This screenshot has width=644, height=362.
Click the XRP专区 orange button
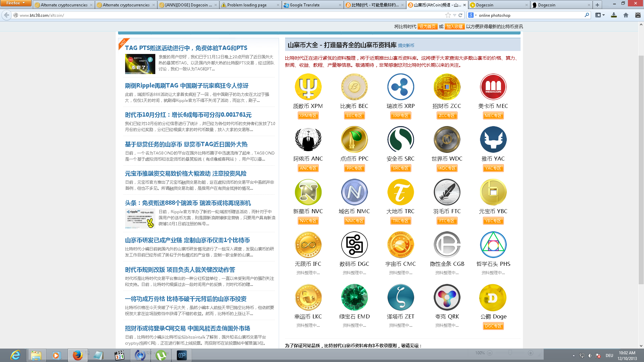pyautogui.click(x=400, y=116)
